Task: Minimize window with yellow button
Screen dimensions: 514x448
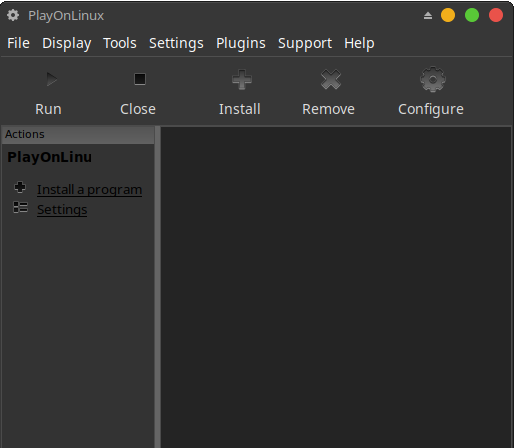Action: [448, 15]
